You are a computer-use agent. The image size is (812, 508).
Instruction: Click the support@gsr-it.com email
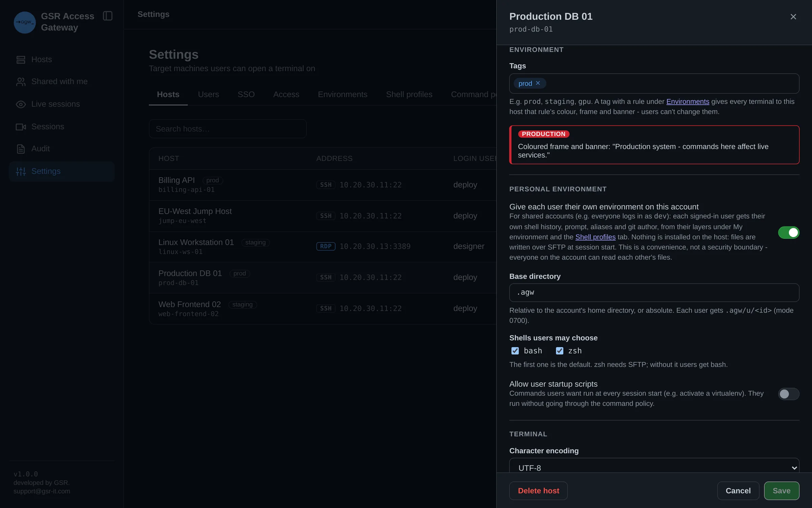(42, 491)
